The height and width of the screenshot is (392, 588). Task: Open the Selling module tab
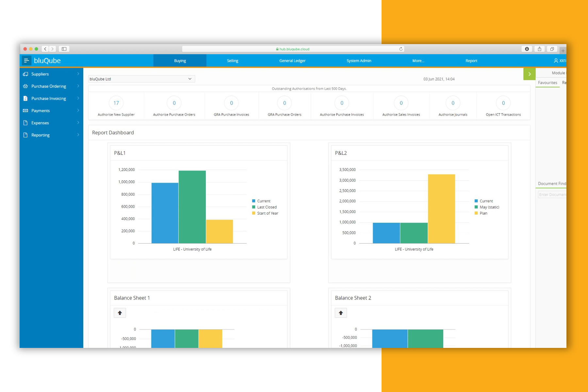(232, 61)
